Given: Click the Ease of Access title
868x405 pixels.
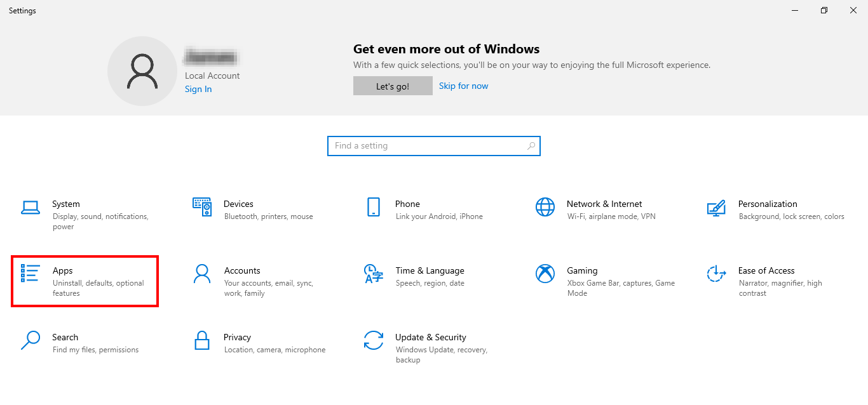Looking at the screenshot, I should [766, 270].
